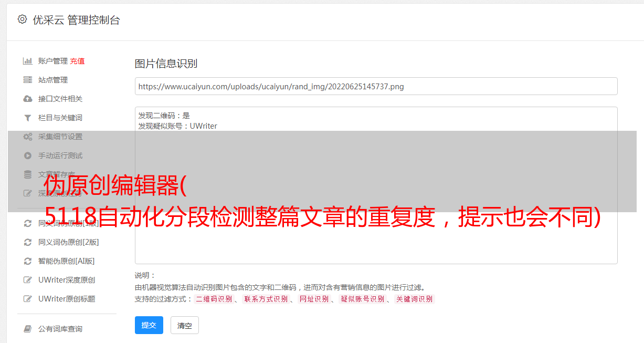Click the refresh icon for 同义词伪原创[2版]
The width and height of the screenshot is (644, 343).
pos(28,242)
